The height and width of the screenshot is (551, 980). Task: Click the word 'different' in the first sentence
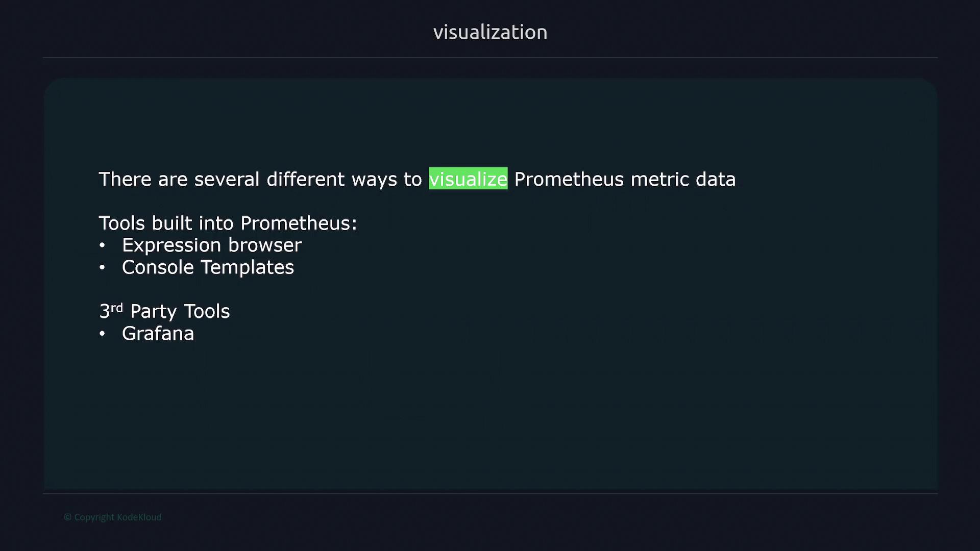coord(305,180)
